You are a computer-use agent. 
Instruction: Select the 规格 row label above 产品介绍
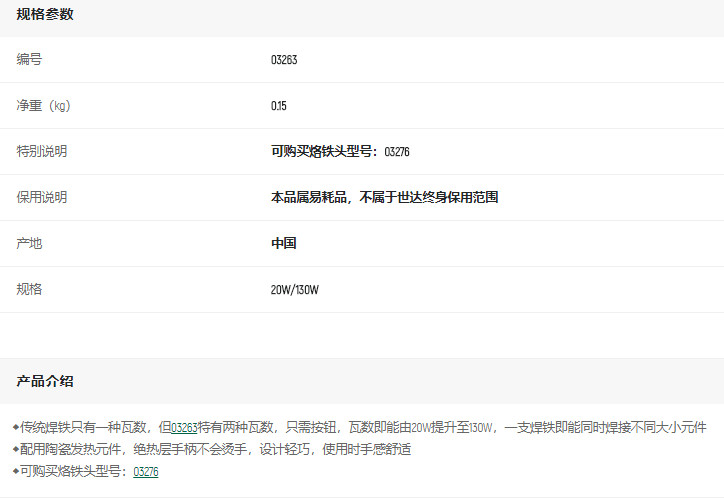click(29, 290)
